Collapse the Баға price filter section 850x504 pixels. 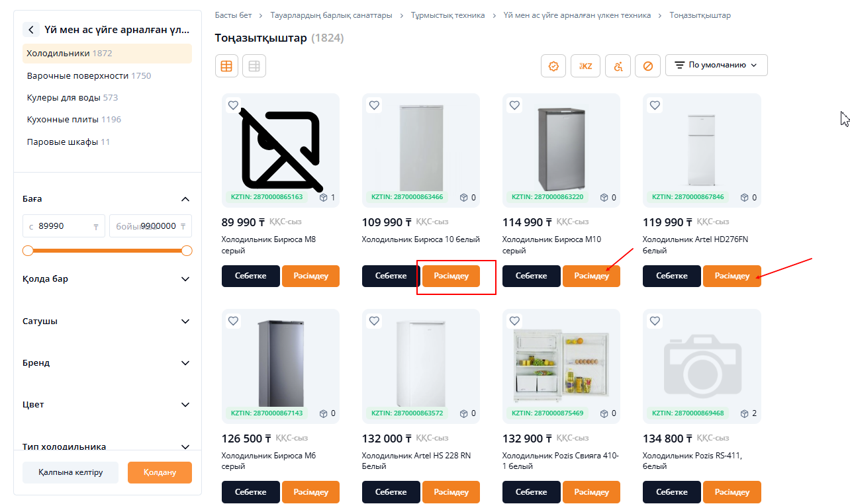[x=185, y=199]
